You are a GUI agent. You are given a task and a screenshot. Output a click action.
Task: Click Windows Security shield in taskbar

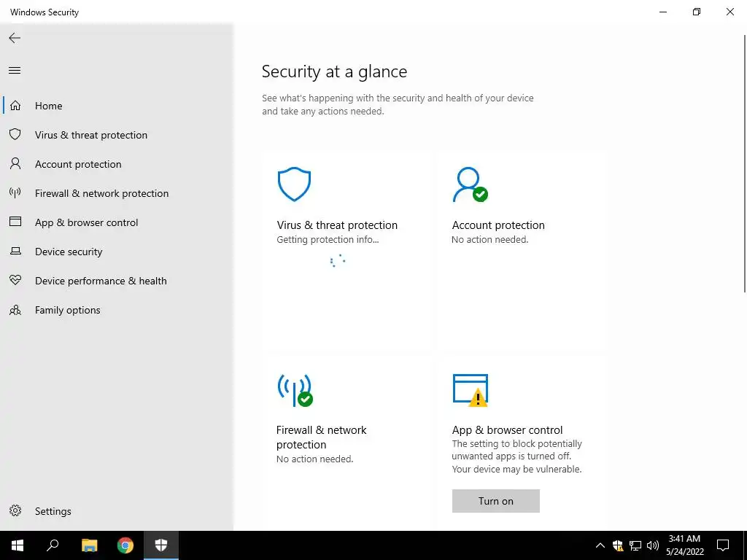(161, 545)
